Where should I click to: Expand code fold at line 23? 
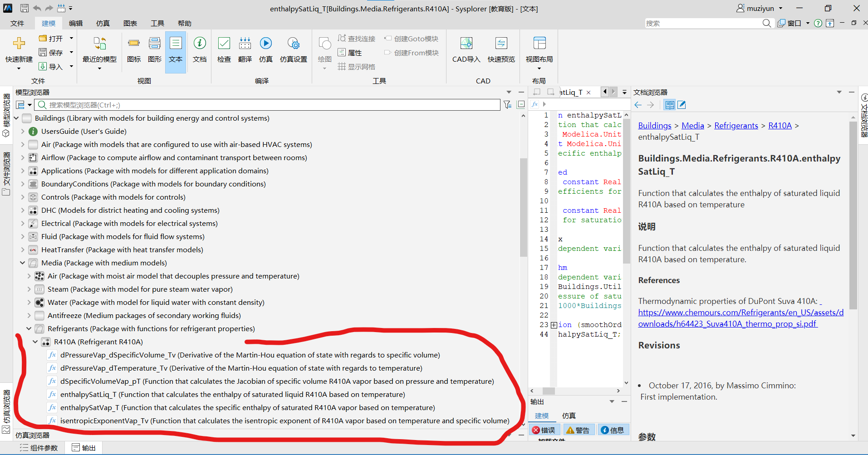click(x=554, y=325)
